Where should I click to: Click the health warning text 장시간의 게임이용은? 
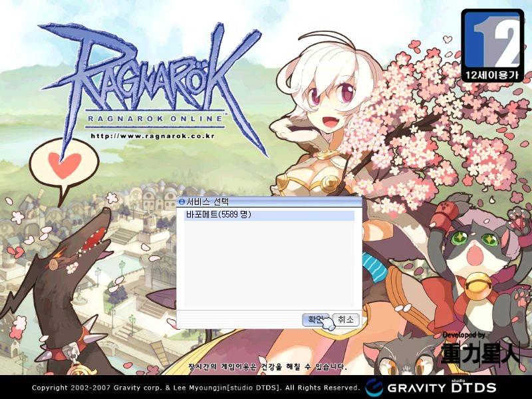click(x=268, y=367)
